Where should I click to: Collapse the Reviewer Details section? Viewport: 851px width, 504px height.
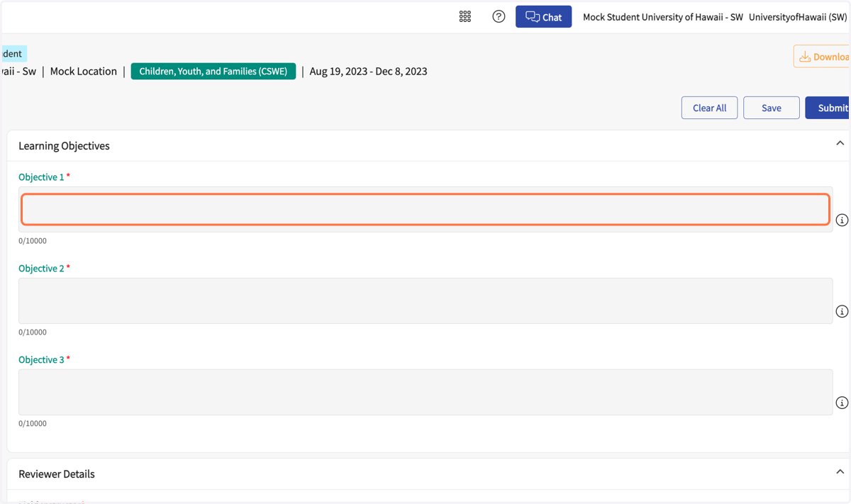click(x=840, y=472)
